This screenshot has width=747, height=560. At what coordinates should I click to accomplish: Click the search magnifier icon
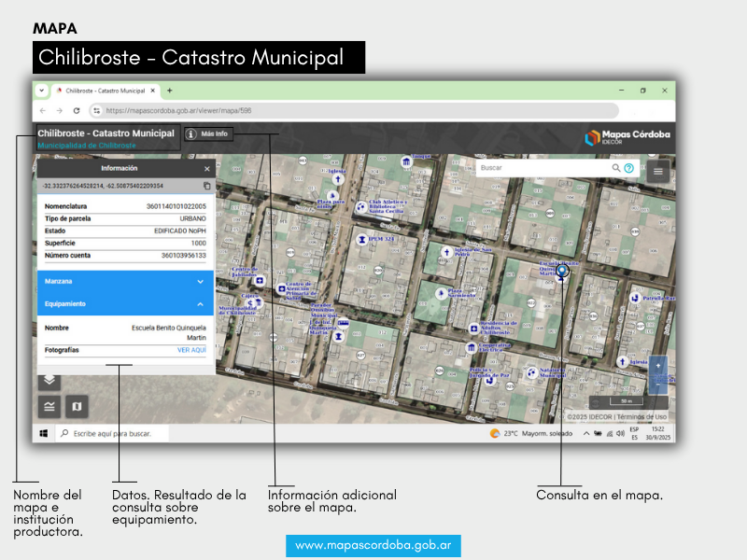point(616,168)
